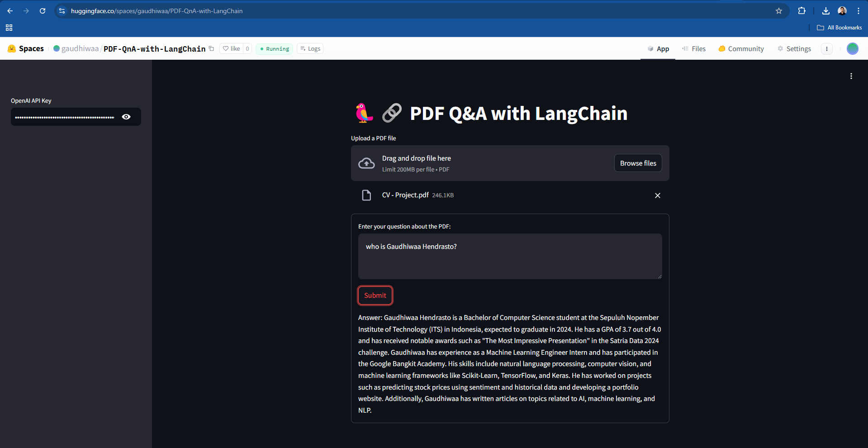This screenshot has width=868, height=448.
Task: Click the Browse files button
Action: [x=638, y=163]
